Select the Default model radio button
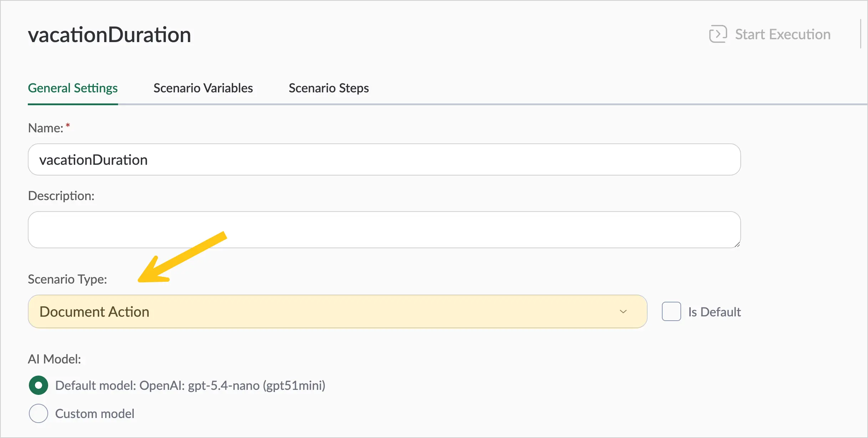The image size is (868, 438). (x=39, y=385)
